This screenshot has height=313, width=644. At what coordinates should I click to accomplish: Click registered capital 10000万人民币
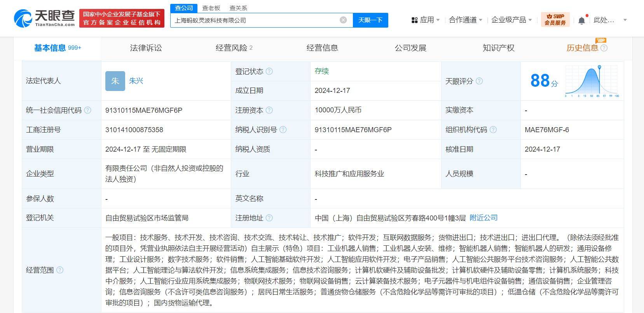click(338, 110)
